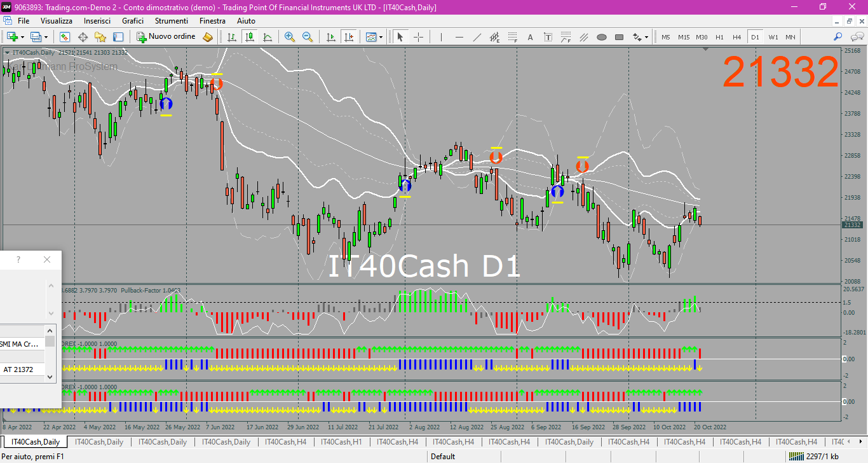
Task: Select the Fibonacci arc tool
Action: click(x=566, y=37)
